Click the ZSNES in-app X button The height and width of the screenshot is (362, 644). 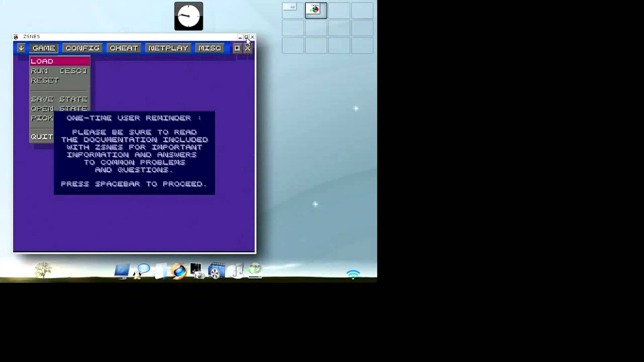248,48
